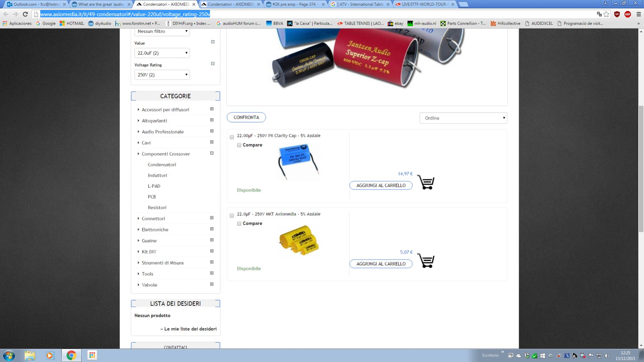Tick the checkbox beside 22.0µF MKT Axiomedia
This screenshot has height=362, width=644.
click(x=232, y=215)
